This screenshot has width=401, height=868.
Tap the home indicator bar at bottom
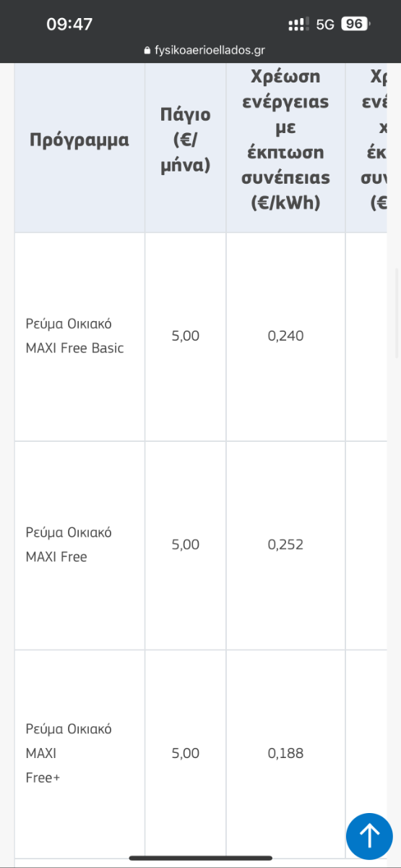200,859
